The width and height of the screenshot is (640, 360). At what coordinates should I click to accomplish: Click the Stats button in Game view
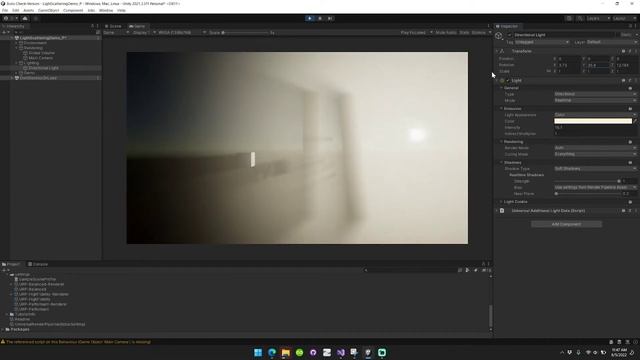(x=464, y=33)
